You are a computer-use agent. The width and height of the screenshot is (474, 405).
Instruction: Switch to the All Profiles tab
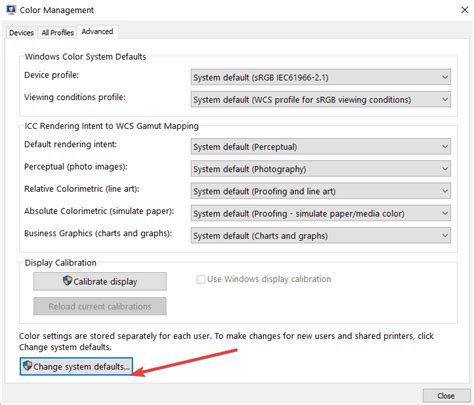pos(58,33)
